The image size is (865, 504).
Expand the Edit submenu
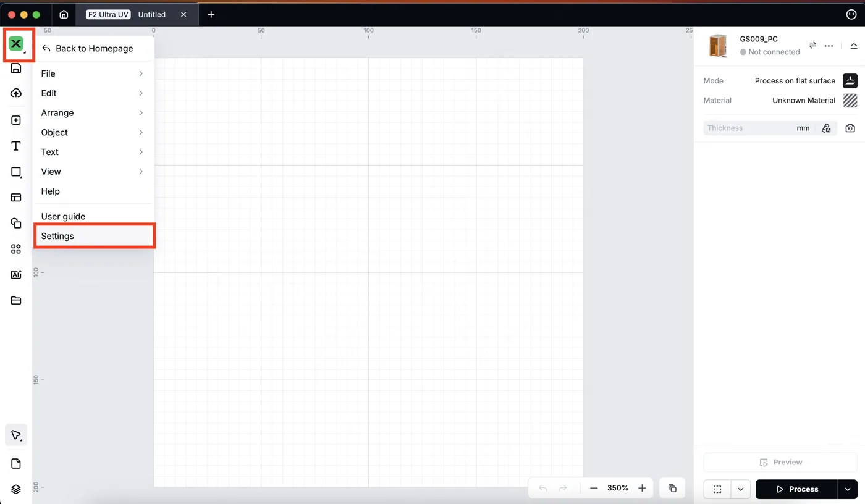(93, 93)
